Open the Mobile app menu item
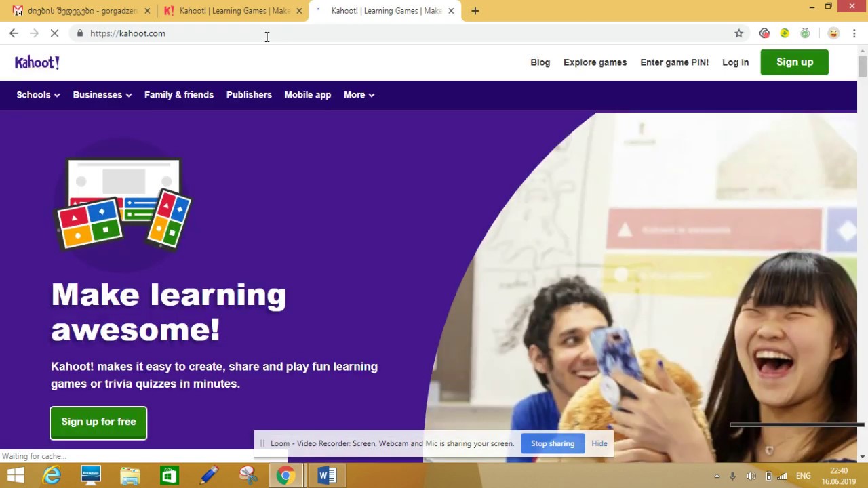Screen dimensions: 868x488 coord(308,95)
